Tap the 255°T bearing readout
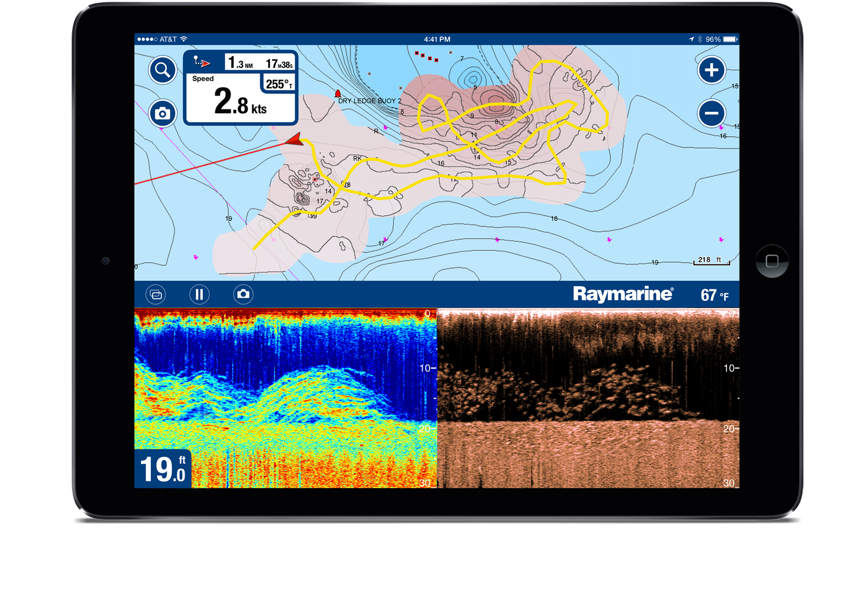868x608 pixels. pos(279,84)
